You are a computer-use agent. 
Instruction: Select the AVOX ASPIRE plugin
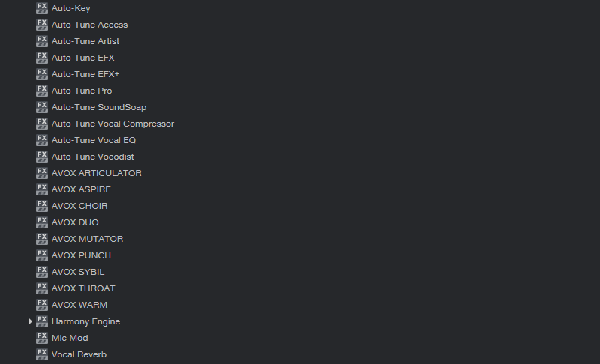(81, 189)
